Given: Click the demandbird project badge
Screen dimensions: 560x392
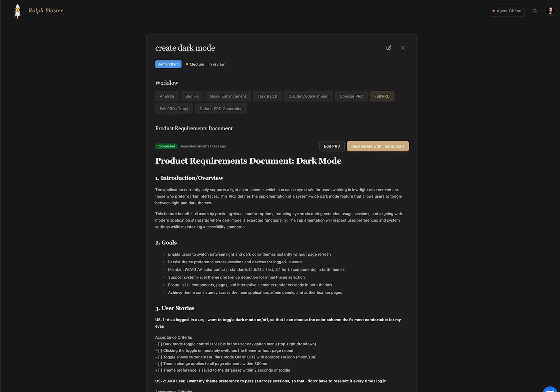Looking at the screenshot, I should [168, 64].
